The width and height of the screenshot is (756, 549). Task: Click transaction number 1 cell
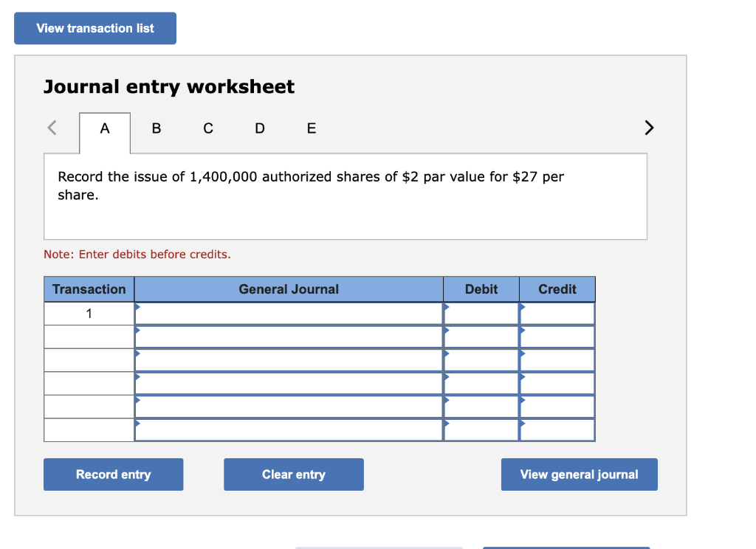[x=89, y=314]
